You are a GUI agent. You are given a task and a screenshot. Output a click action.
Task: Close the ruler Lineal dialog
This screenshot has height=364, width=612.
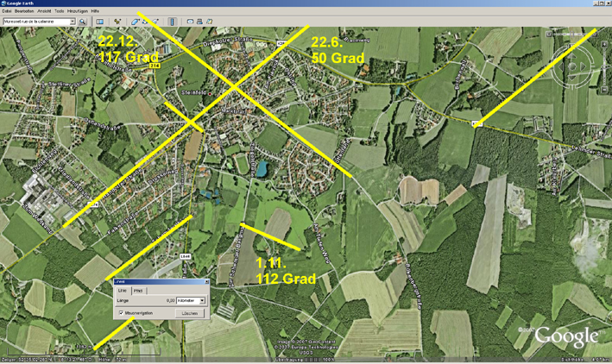[207, 281]
